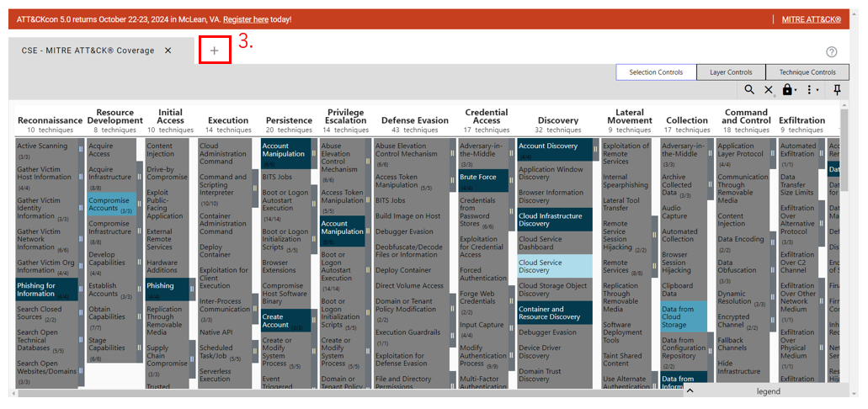Select the light-blue Cloud Service Discovery cell

[x=555, y=266]
